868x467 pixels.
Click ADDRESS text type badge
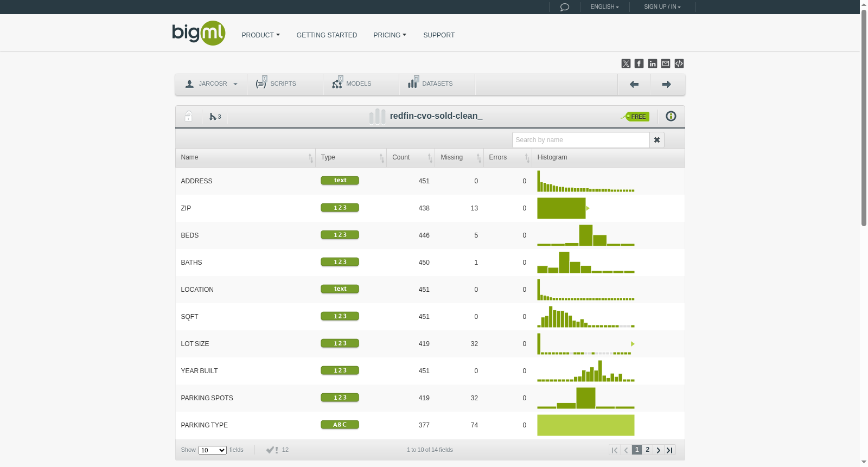click(x=340, y=181)
